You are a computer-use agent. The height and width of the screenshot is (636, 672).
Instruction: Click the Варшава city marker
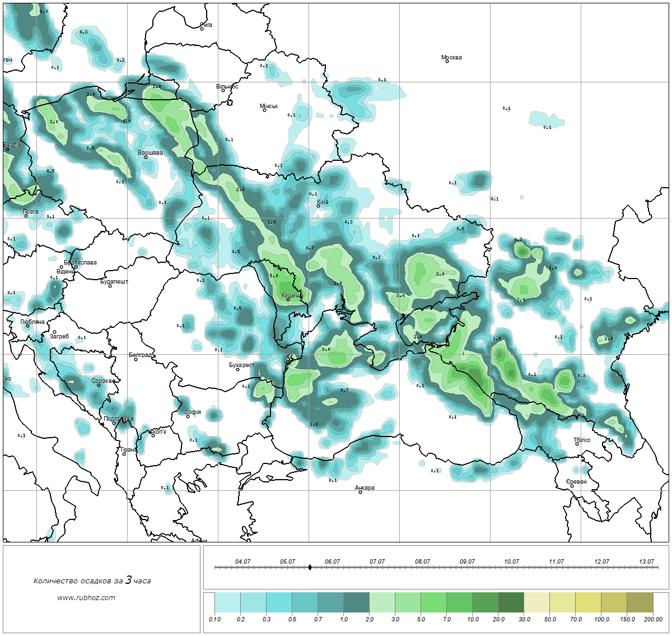tap(146, 157)
